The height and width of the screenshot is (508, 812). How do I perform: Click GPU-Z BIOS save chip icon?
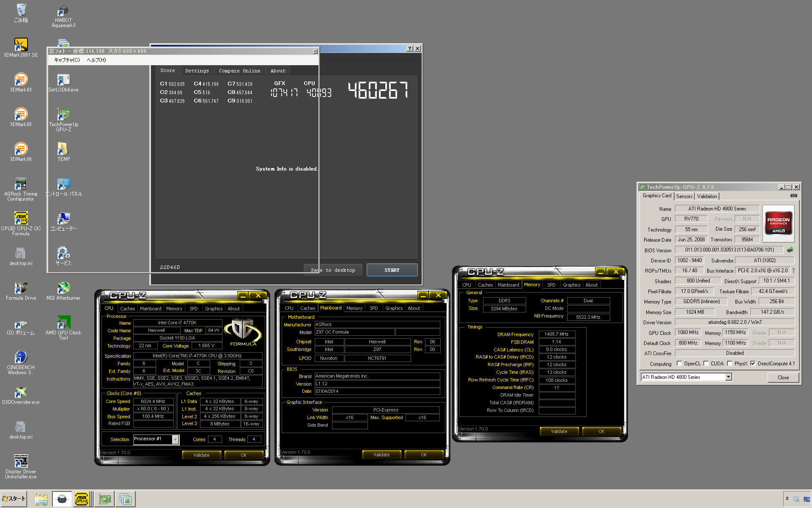[790, 250]
